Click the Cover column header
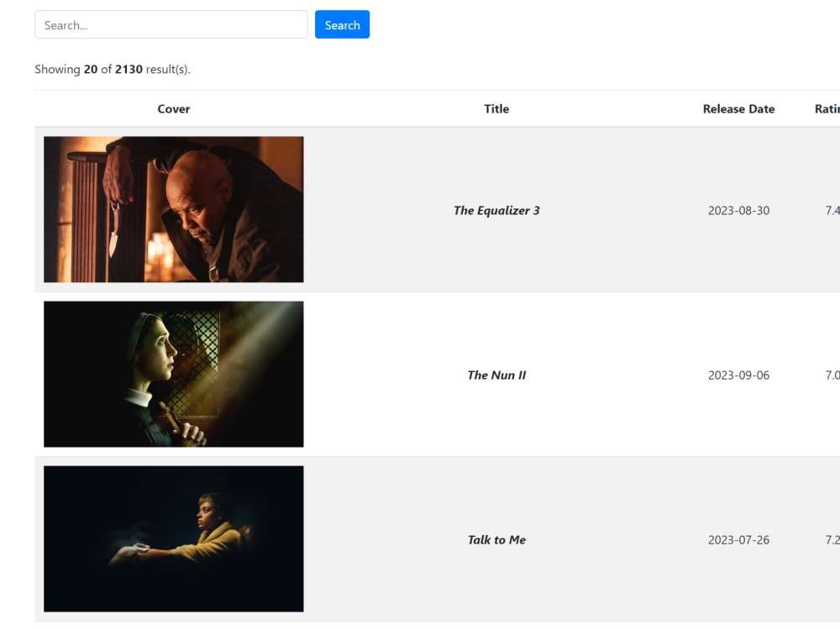840x630 pixels. (x=174, y=108)
